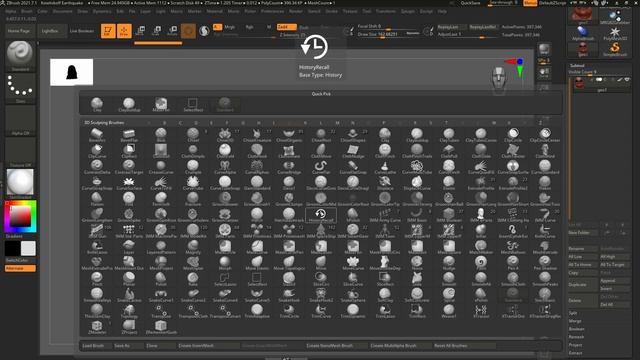Open the Standard brush thumbnail picker

(x=20, y=56)
